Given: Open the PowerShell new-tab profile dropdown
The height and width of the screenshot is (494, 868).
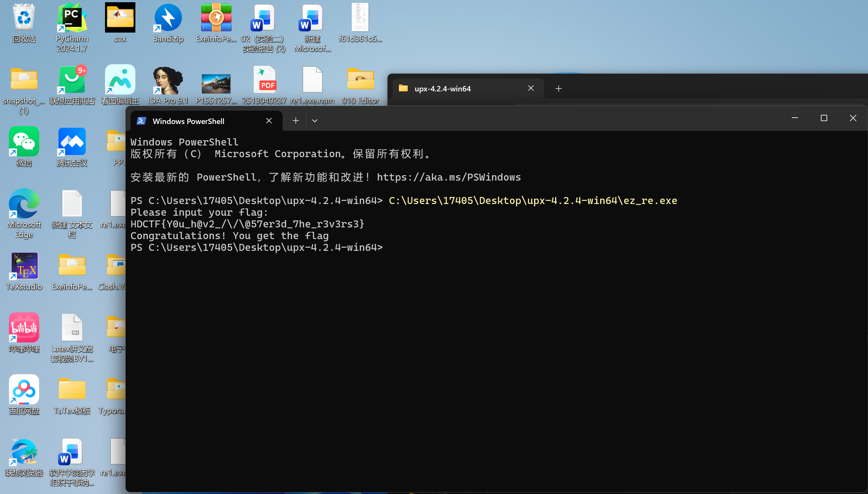Looking at the screenshot, I should point(314,121).
